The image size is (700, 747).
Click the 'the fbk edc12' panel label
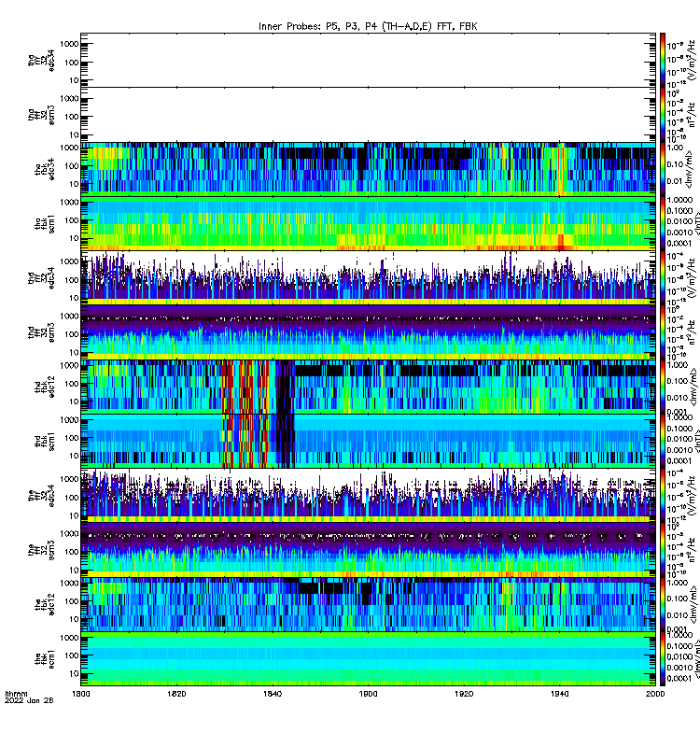click(45, 604)
